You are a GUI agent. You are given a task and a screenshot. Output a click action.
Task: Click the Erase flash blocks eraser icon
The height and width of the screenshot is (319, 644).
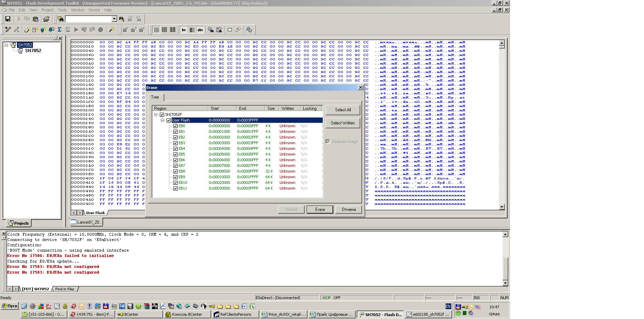[27, 30]
